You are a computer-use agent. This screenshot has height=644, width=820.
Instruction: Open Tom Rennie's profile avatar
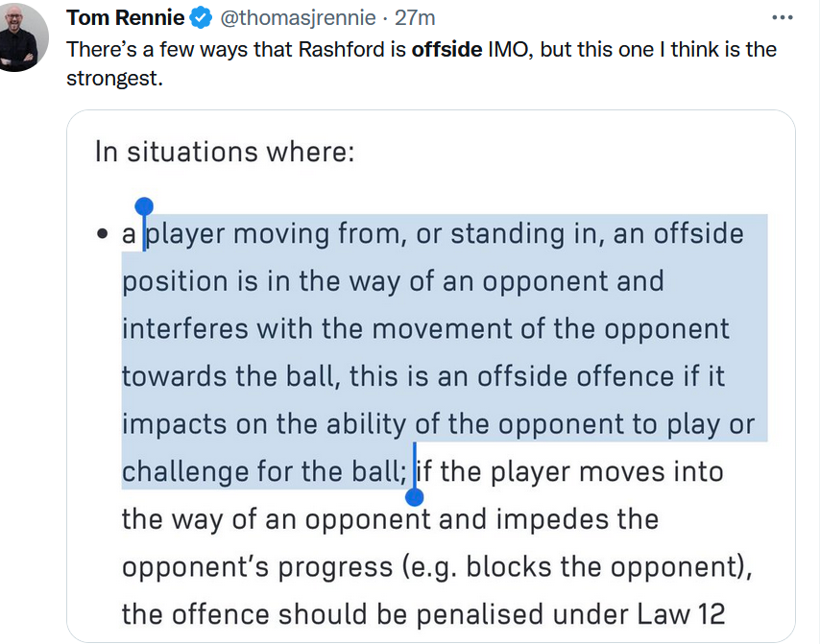pos(21,40)
